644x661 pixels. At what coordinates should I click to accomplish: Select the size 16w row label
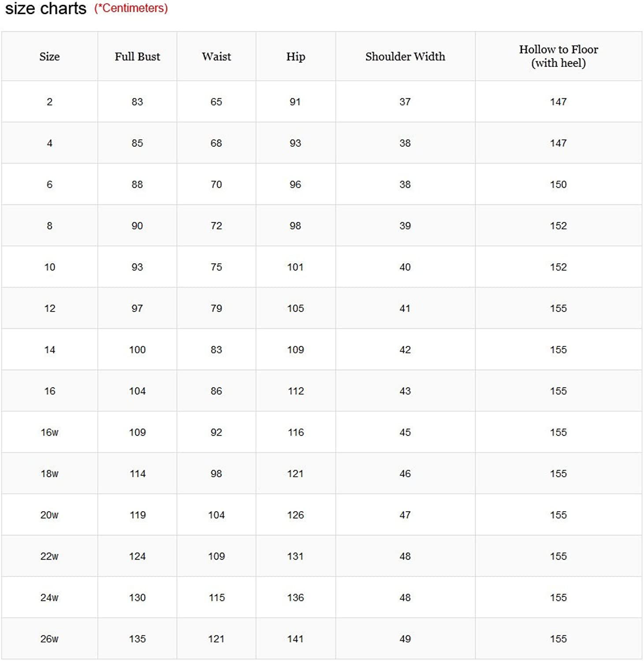click(x=49, y=432)
